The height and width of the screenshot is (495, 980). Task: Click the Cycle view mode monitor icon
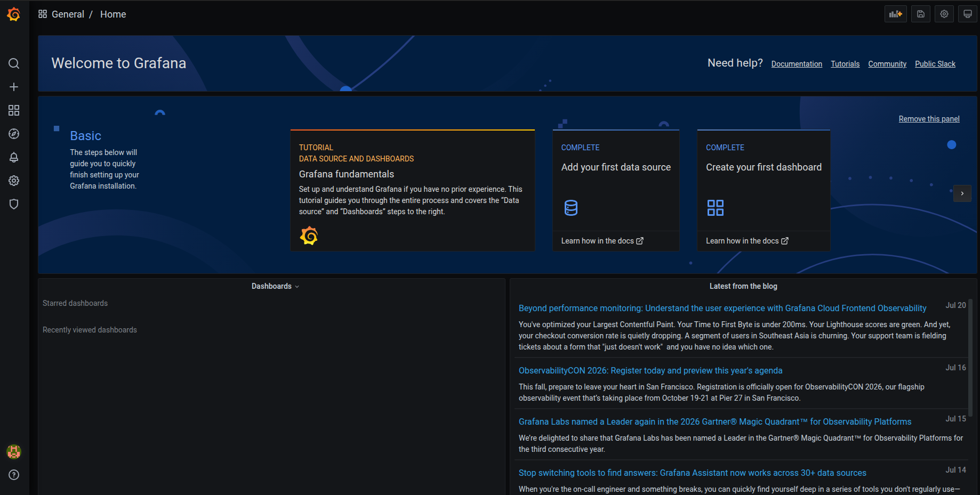(968, 14)
